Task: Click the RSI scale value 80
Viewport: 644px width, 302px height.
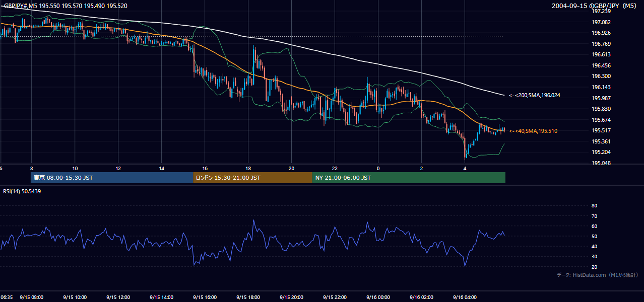Action: pyautogui.click(x=594, y=206)
